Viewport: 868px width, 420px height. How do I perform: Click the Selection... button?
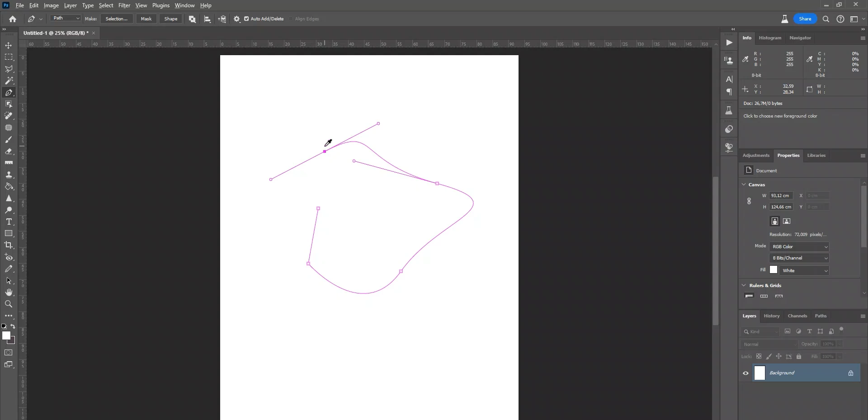point(117,19)
